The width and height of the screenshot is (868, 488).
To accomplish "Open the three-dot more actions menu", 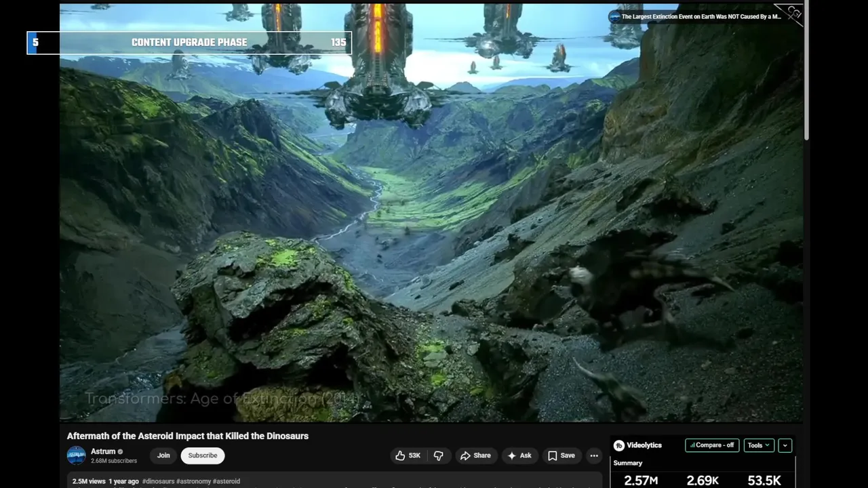I will [x=594, y=455].
